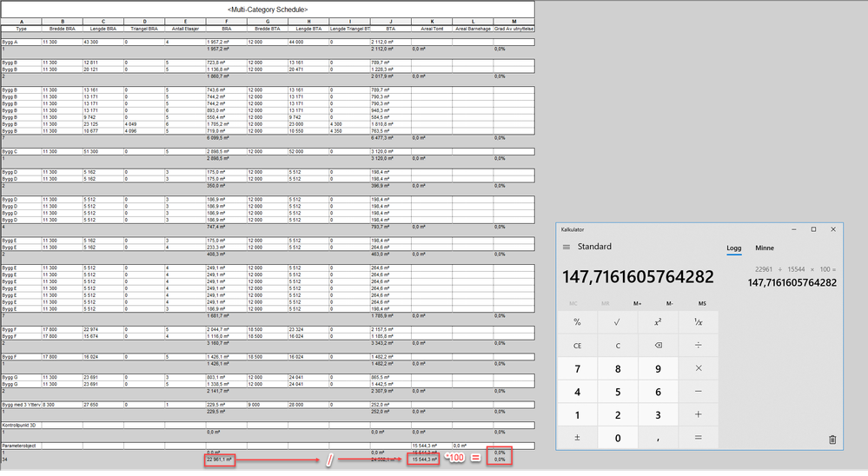This screenshot has height=476, width=868.
Task: Click digit 3 on the keypad
Action: click(x=658, y=415)
